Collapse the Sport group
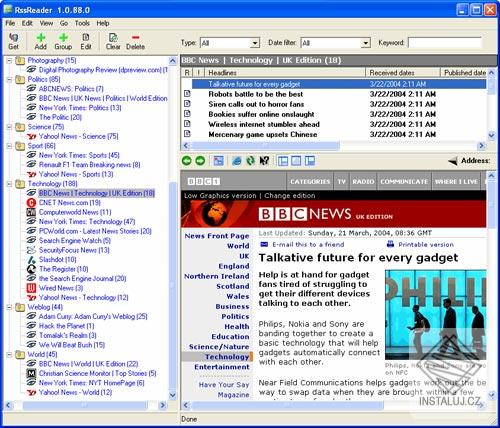The width and height of the screenshot is (500, 428). point(9,146)
